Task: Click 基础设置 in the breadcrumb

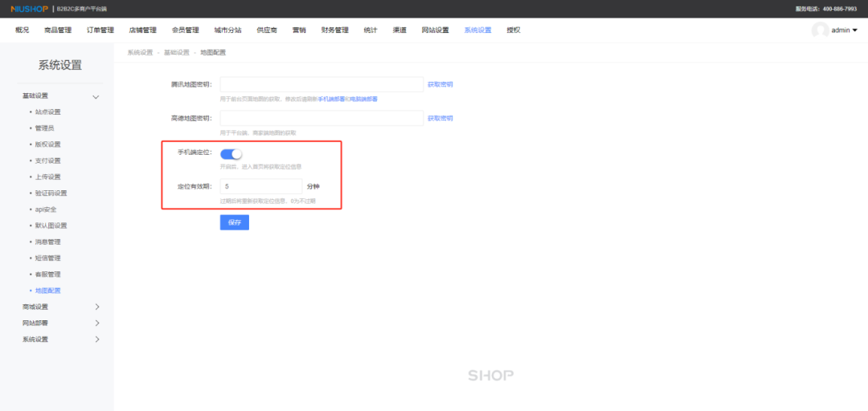Action: (177, 52)
